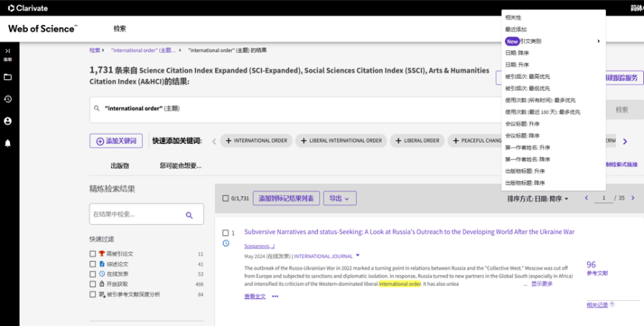
Task: Open search history clock icon
Action: (x=8, y=99)
